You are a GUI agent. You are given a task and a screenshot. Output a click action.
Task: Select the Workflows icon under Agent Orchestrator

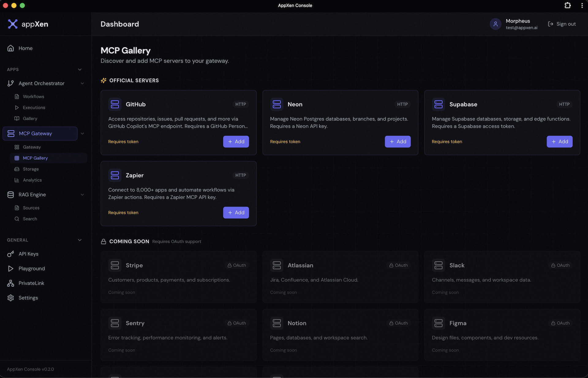[x=17, y=96]
